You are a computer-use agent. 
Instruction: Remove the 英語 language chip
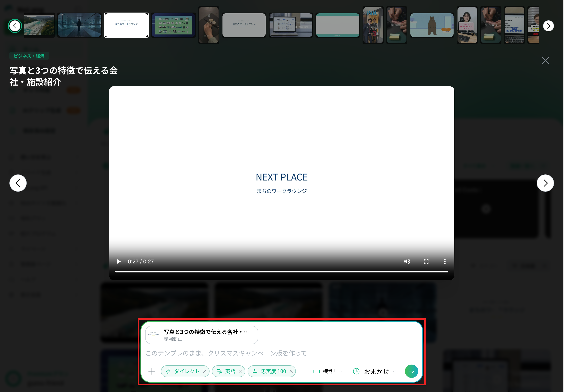[x=241, y=371]
